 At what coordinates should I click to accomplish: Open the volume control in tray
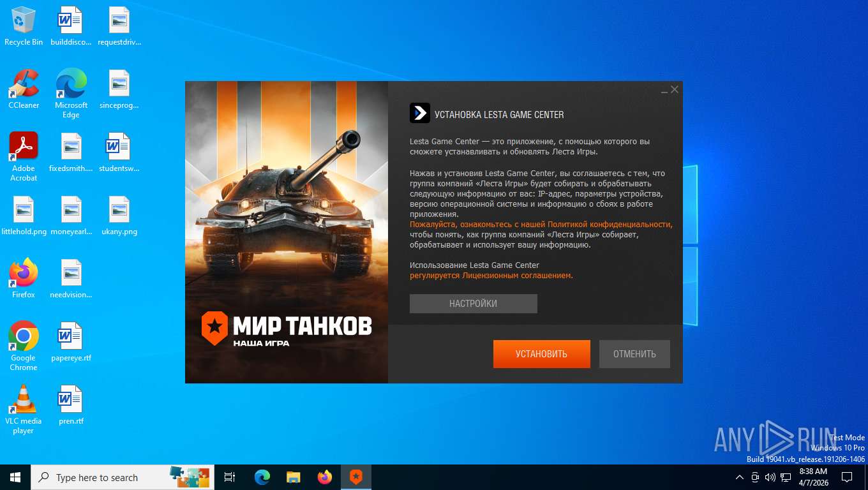(770, 477)
